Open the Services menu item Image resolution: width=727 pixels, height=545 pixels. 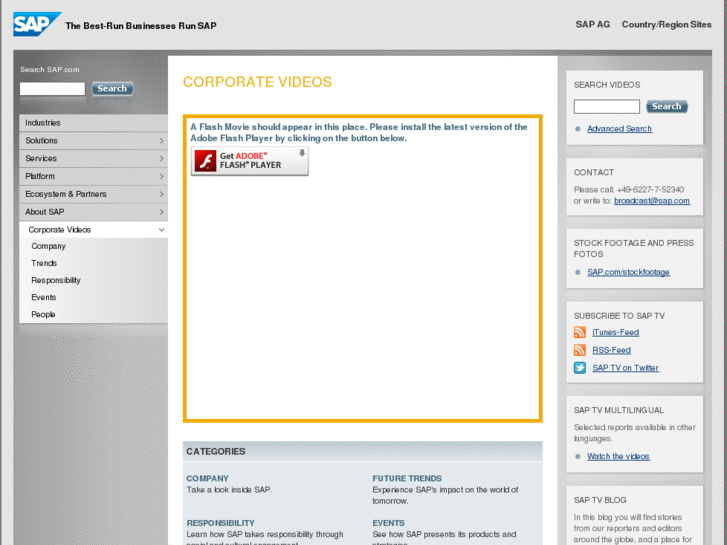(93, 159)
